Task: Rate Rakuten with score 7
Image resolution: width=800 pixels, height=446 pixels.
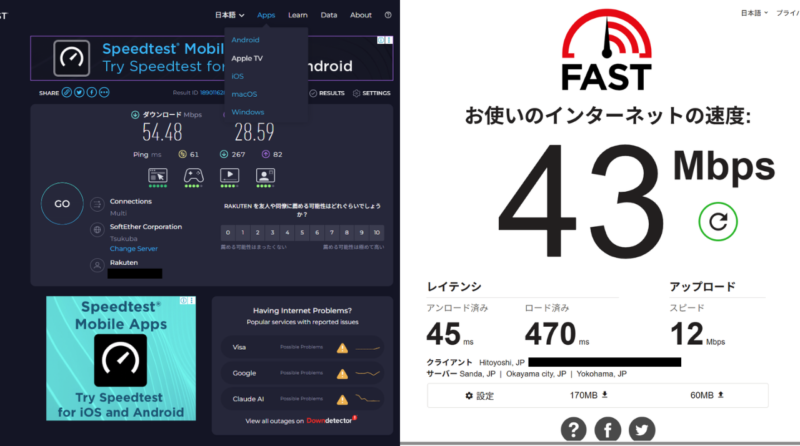Action: coord(332,233)
